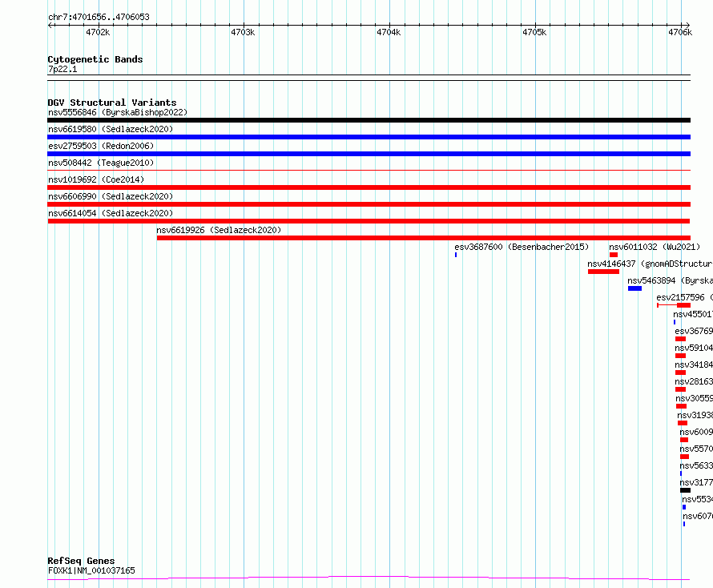
Task: Click the red bar under the nsv59104 label
Action: coord(680,356)
